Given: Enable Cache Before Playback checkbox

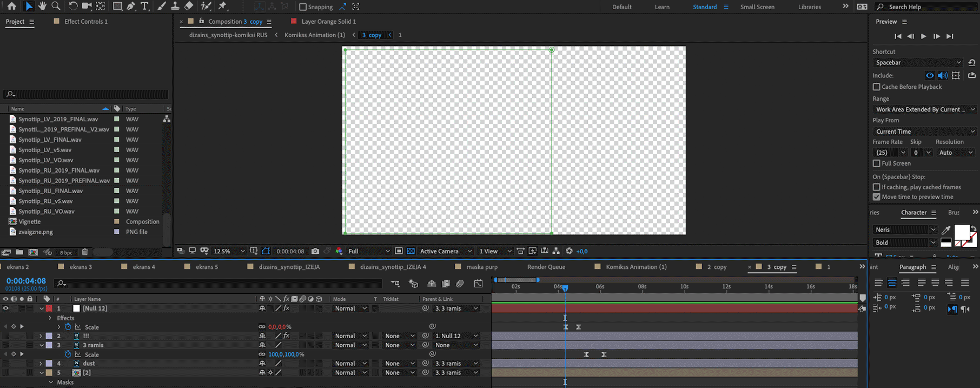Looking at the screenshot, I should 876,87.
